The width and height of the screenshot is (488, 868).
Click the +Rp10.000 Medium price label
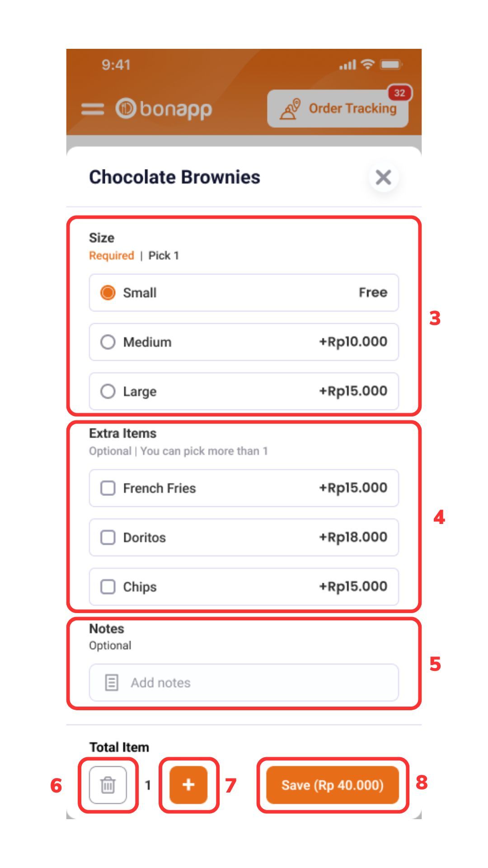353,342
